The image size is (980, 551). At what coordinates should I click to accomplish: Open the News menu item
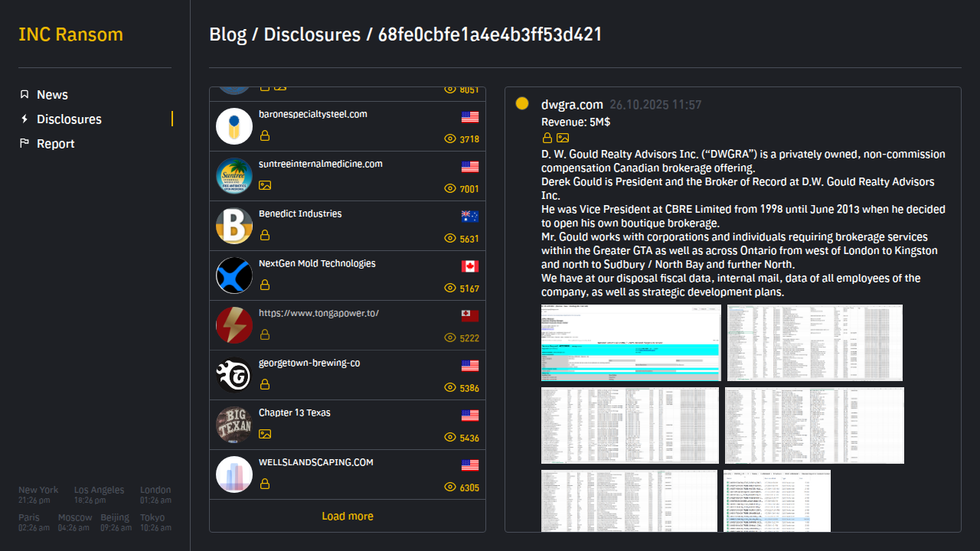pos(52,95)
